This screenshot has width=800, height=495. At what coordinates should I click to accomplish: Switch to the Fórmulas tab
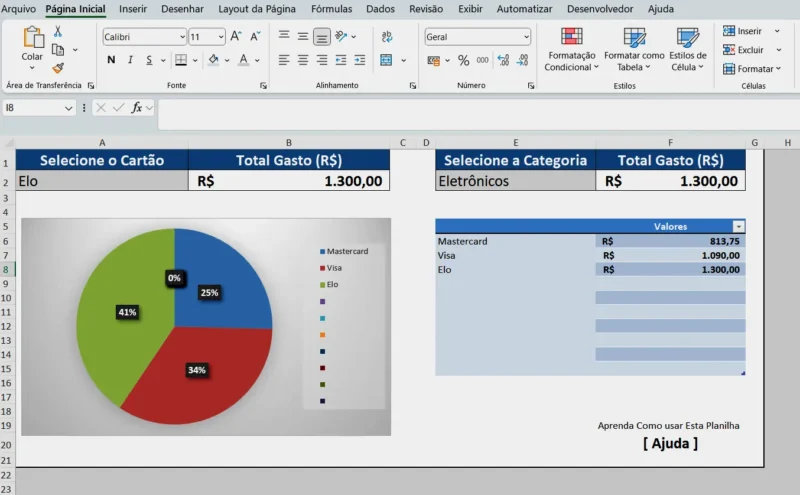click(x=331, y=8)
